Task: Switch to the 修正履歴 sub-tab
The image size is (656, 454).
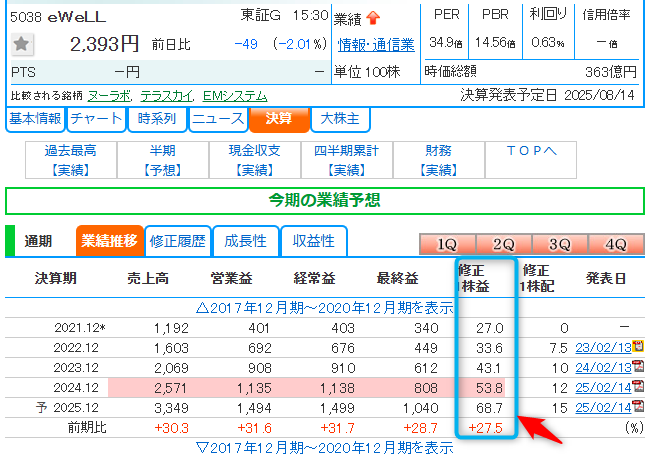Action: click(x=178, y=241)
